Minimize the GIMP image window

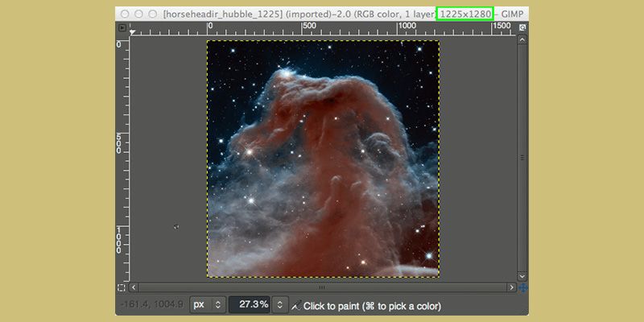(138, 14)
